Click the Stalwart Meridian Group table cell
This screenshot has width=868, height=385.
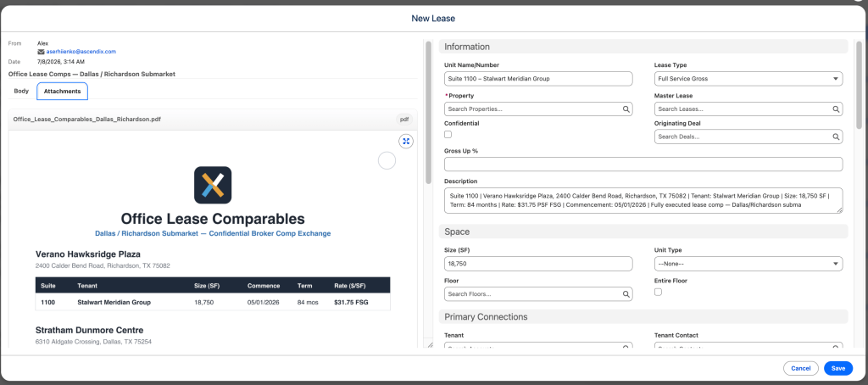[x=114, y=303]
